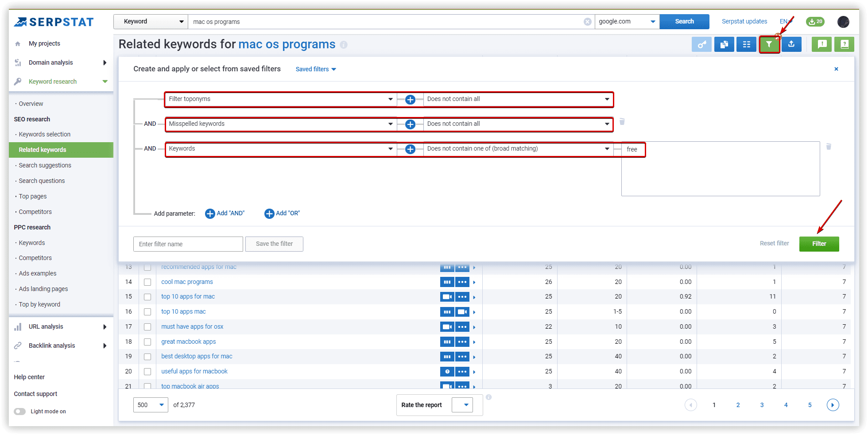
Task: Tick checkbox for must have apps for osx
Action: coord(147,327)
